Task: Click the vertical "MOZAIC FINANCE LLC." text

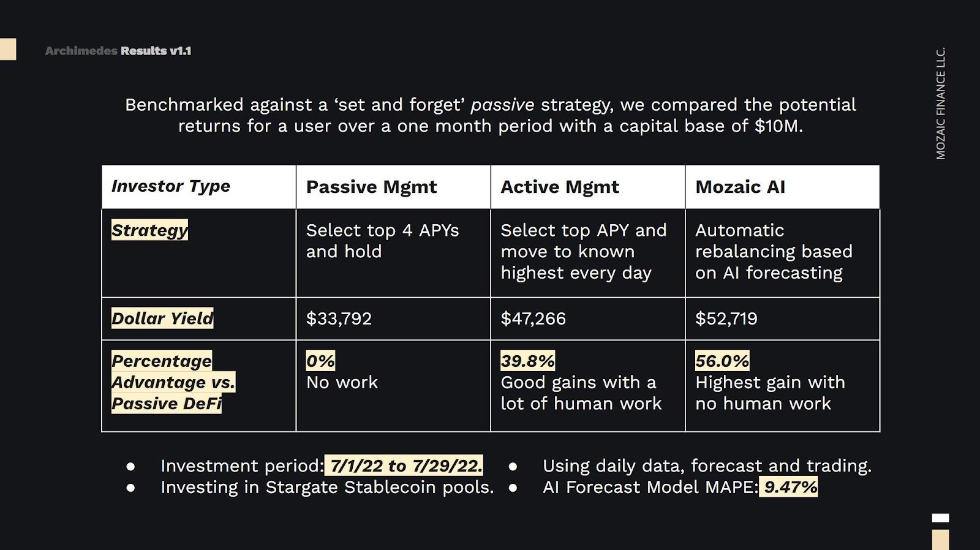Action: click(x=941, y=103)
